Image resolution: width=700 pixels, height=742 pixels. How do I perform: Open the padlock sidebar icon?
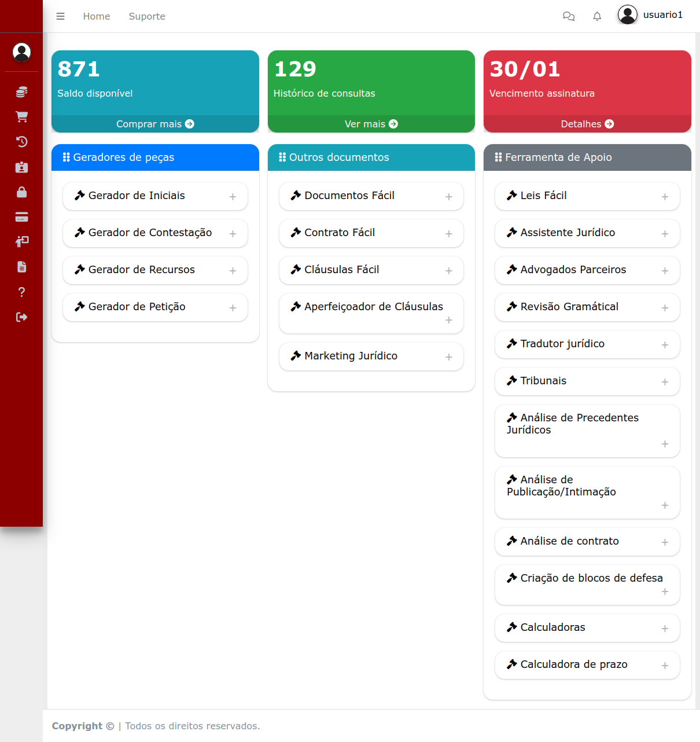coord(21,192)
